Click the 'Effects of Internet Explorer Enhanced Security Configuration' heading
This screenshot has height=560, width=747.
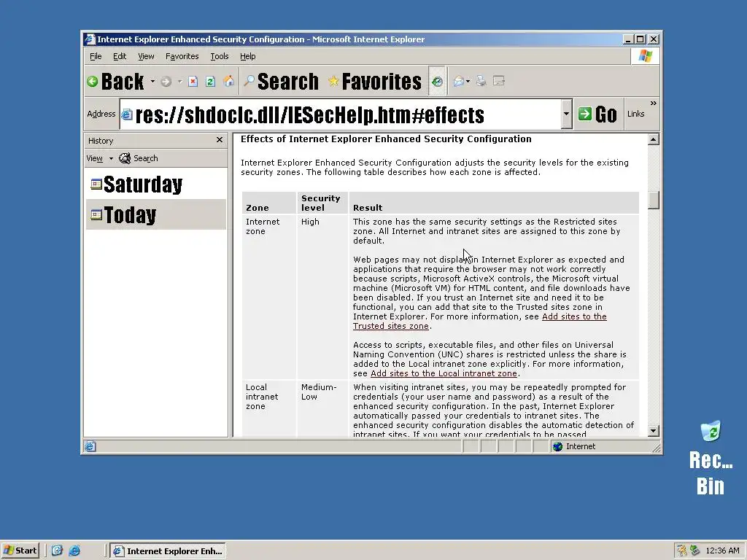(386, 139)
